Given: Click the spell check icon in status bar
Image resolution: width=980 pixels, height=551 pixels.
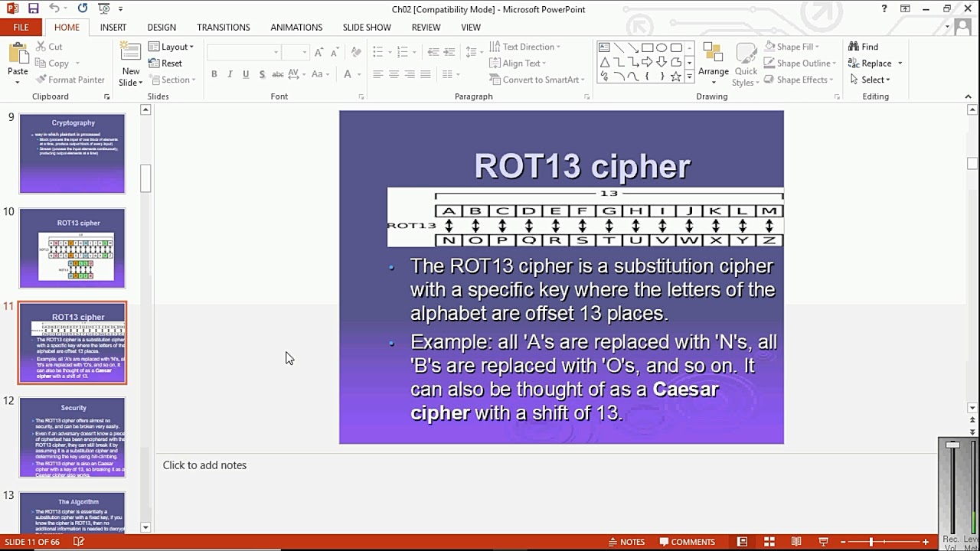Looking at the screenshot, I should (78, 542).
